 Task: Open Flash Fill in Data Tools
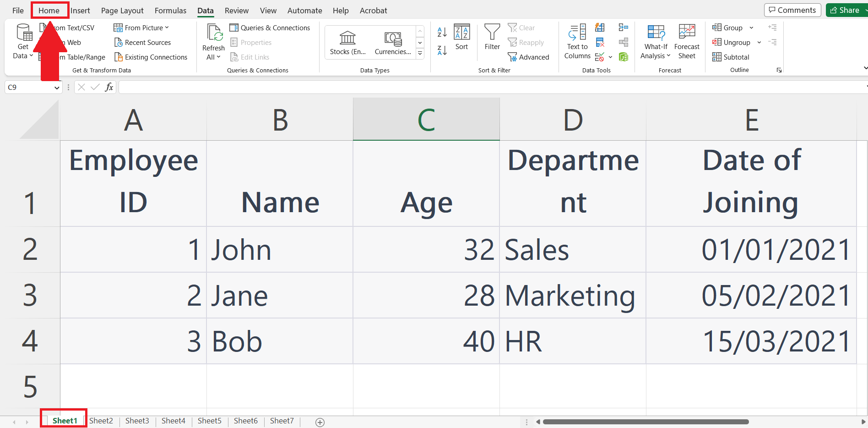point(599,27)
